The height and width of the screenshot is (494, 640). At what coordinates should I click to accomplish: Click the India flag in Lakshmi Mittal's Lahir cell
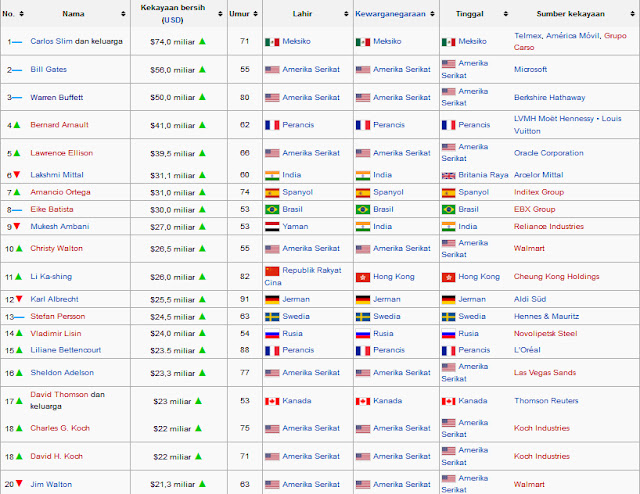click(272, 175)
